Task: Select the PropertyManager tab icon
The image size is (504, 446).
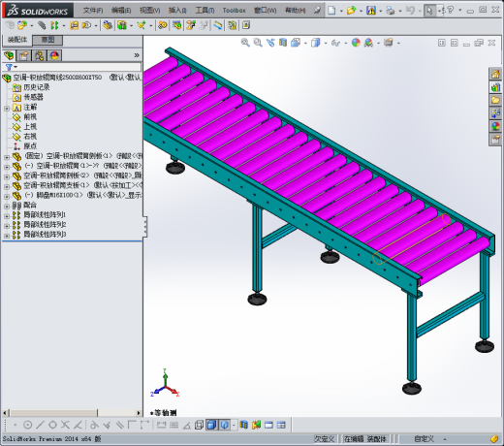Action: click(x=24, y=56)
